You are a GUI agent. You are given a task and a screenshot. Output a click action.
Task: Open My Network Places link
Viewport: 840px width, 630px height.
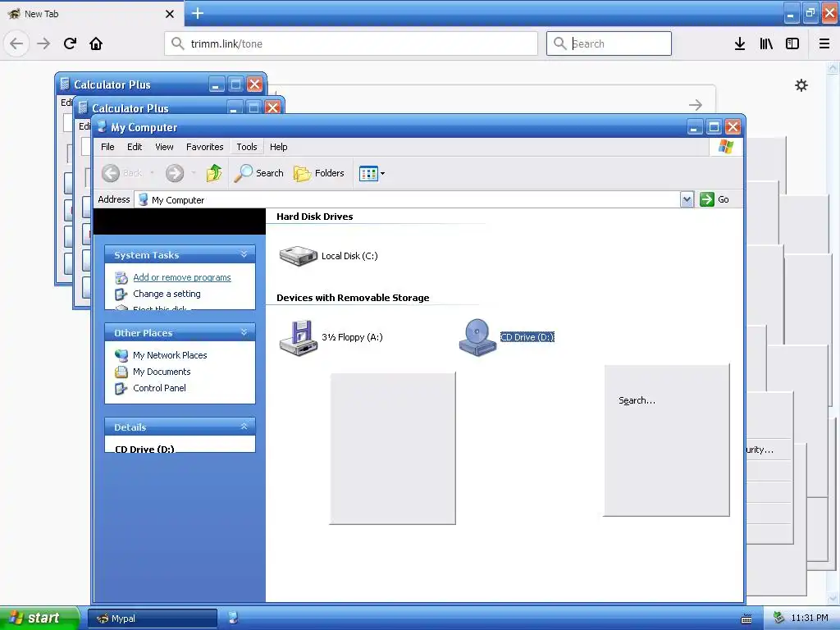[x=170, y=355]
